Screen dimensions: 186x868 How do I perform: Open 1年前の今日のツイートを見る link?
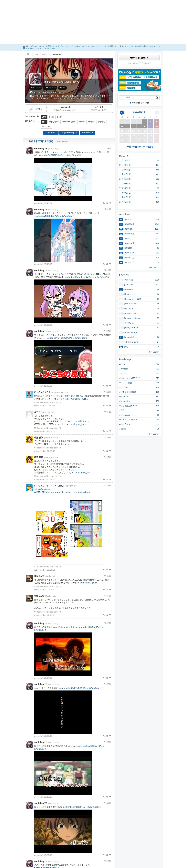point(139,147)
